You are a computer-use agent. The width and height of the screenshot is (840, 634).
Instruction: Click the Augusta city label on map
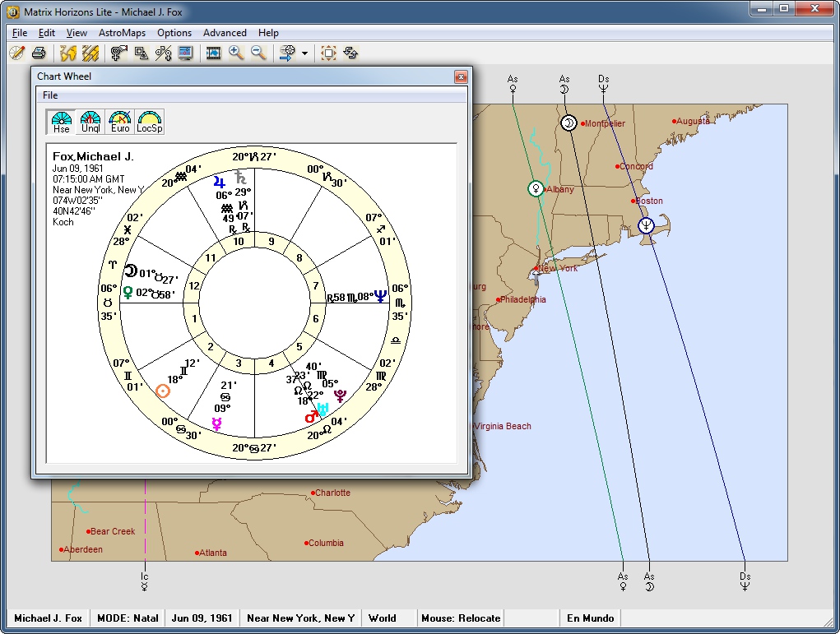[x=693, y=121]
